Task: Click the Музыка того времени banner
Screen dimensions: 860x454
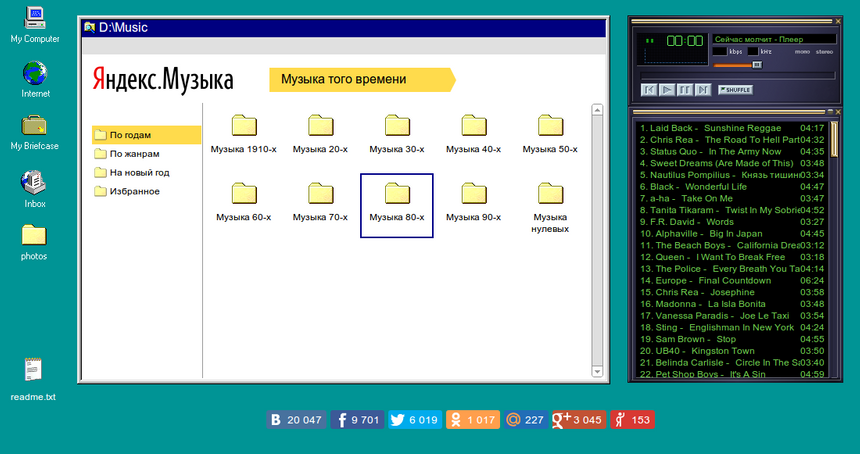Action: click(362, 80)
